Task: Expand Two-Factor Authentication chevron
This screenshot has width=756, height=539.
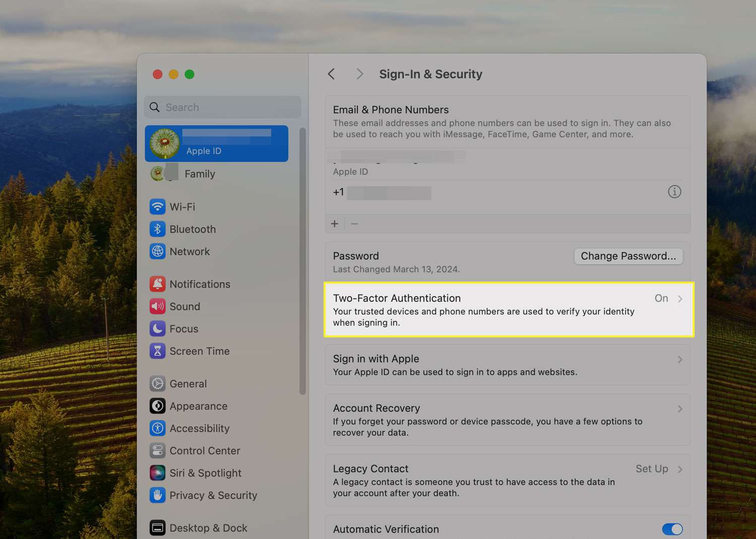Action: point(680,299)
